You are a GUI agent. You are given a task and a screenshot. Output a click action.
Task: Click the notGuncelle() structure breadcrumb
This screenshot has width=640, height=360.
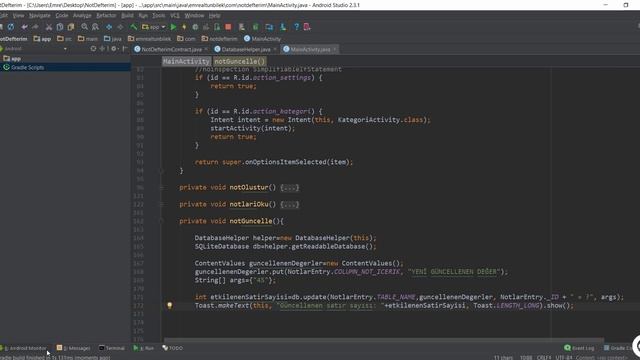[240, 61]
